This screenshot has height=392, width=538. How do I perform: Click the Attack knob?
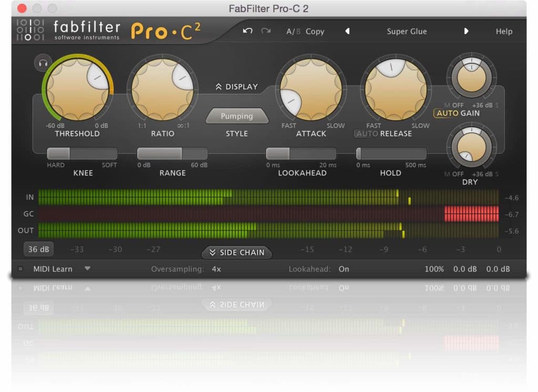311,89
